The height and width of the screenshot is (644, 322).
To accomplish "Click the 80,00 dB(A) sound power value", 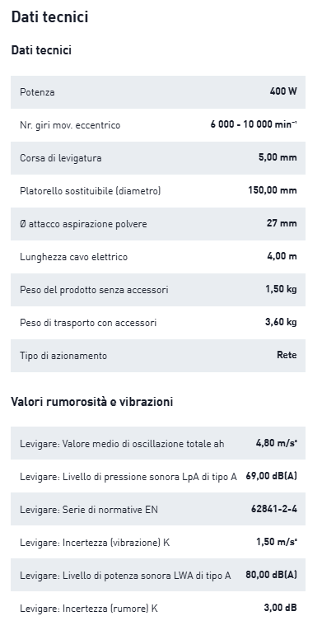I will coord(272,575).
